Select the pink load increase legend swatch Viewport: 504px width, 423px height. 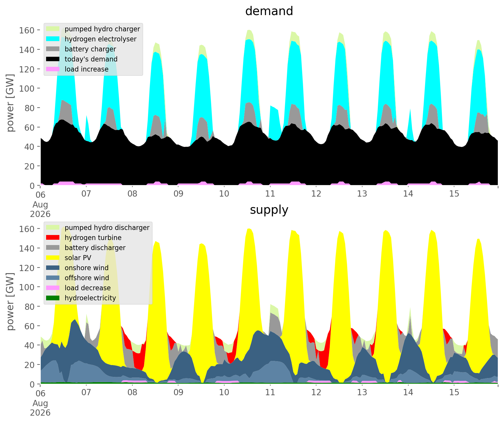click(53, 69)
